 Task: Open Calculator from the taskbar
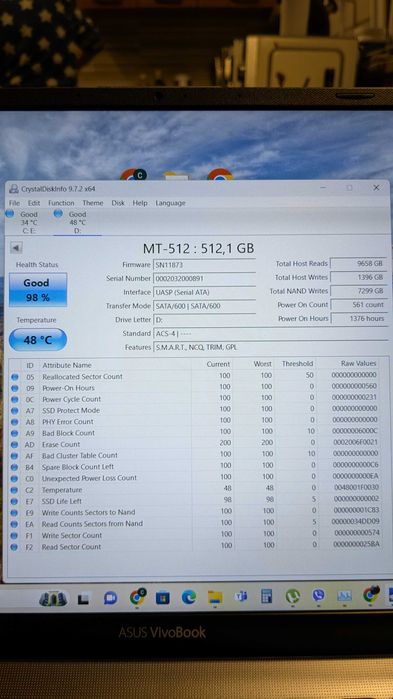(266, 596)
